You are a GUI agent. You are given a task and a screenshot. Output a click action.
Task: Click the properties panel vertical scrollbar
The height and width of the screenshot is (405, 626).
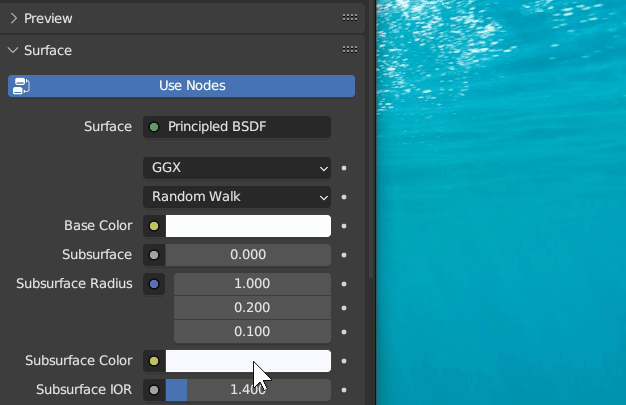point(371,140)
